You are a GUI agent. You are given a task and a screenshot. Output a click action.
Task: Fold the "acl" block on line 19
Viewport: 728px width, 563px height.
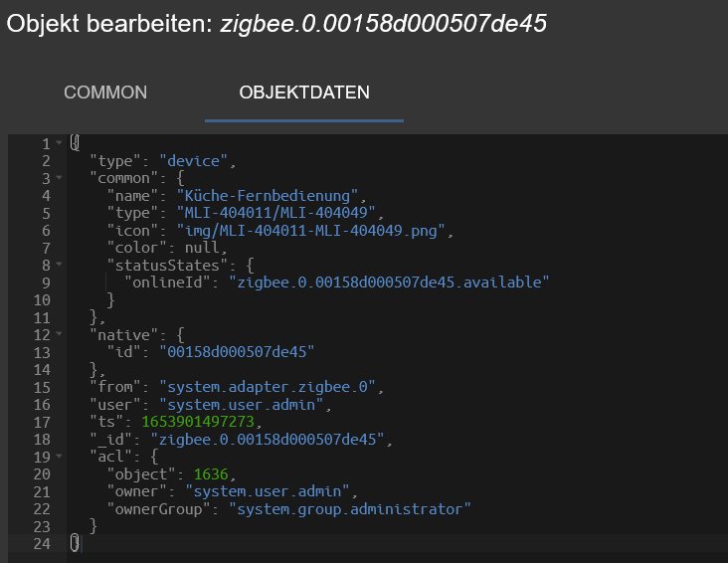point(59,456)
